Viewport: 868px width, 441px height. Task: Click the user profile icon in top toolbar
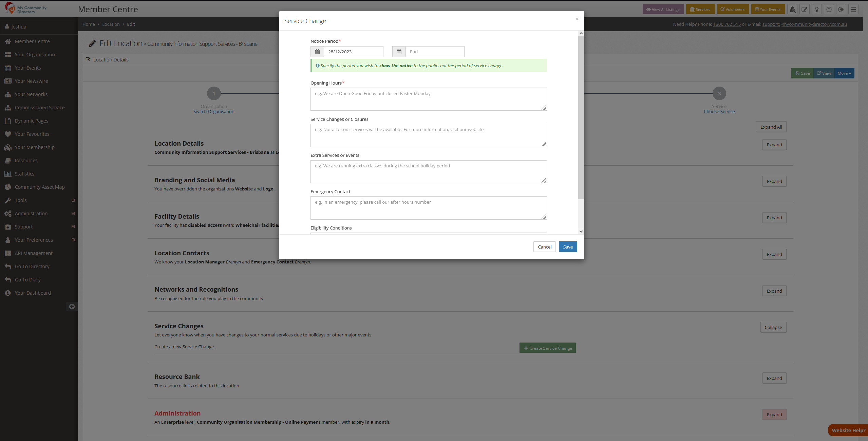click(792, 10)
